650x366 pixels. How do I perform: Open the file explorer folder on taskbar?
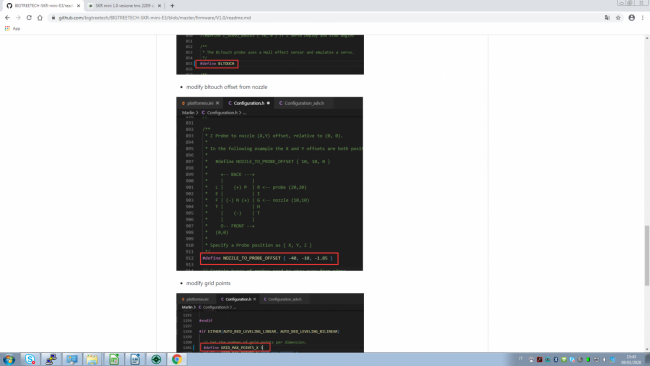[92, 359]
